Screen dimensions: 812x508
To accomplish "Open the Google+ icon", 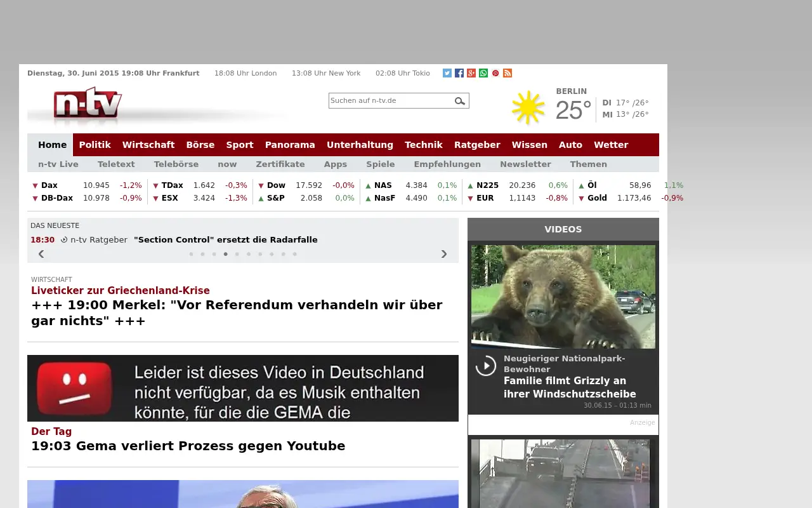I will [x=471, y=73].
